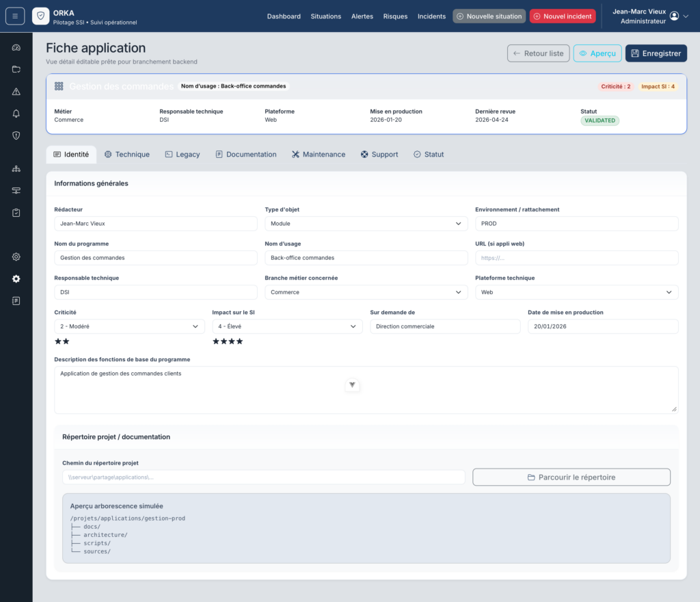700x602 pixels.
Task: Click into the Description des fonctions textarea
Action: [x=366, y=390]
